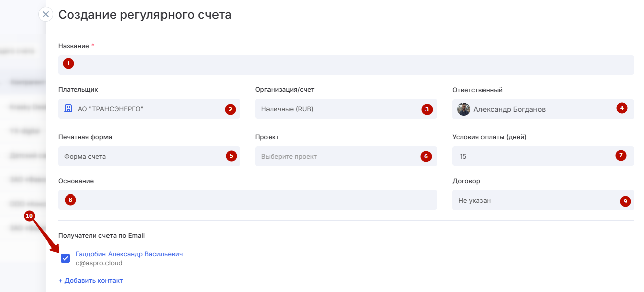This screenshot has width=644, height=292.
Task: Click the red number 8 badge
Action: 70,200
